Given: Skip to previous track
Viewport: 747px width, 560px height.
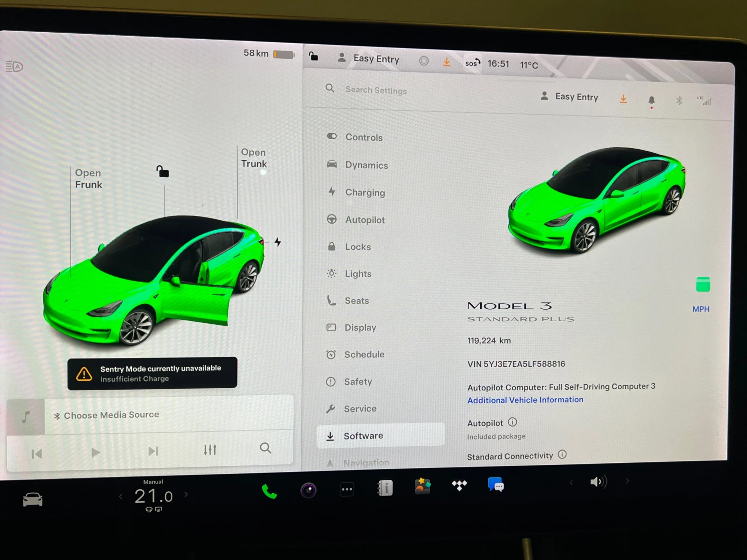Looking at the screenshot, I should click(x=37, y=454).
